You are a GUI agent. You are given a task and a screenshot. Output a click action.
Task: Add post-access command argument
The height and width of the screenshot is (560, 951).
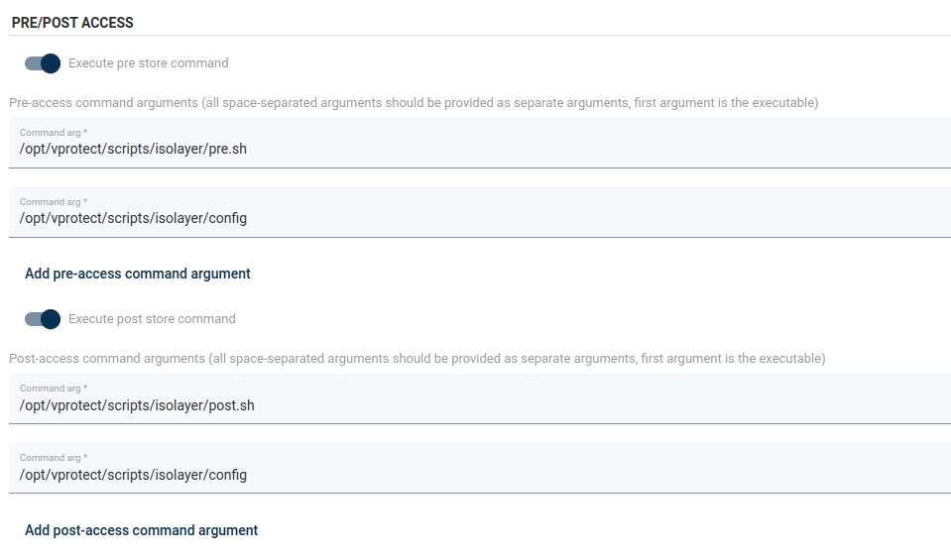pos(141,530)
